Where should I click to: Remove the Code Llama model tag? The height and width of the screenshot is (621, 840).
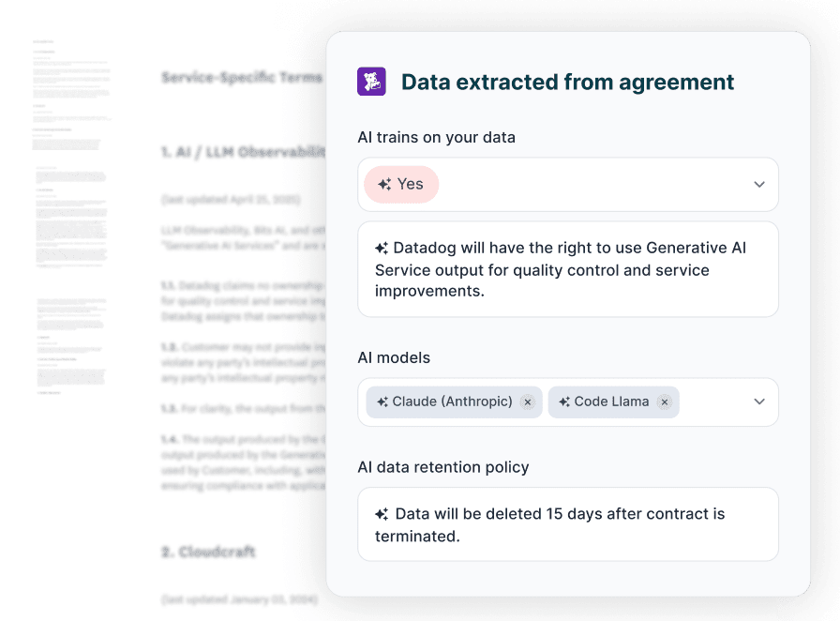pyautogui.click(x=664, y=401)
